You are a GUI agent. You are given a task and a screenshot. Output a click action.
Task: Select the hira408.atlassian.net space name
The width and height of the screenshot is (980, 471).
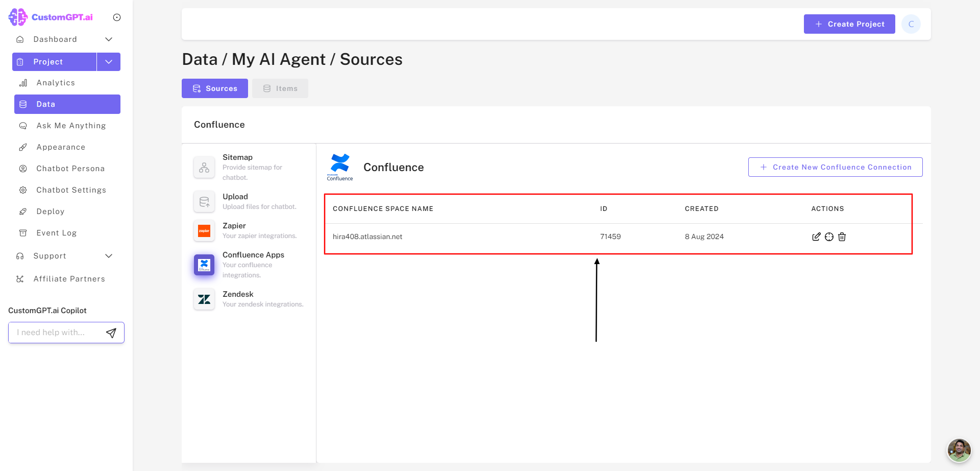(367, 237)
